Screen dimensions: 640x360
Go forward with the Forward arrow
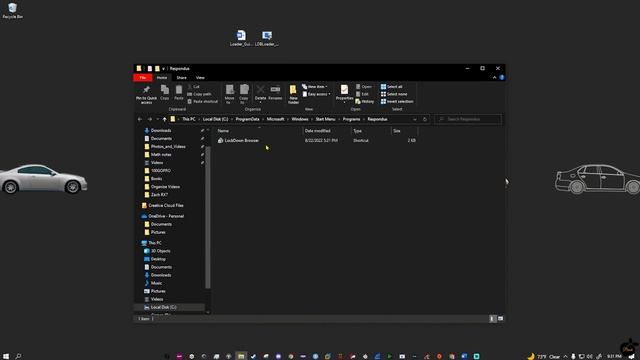point(149,119)
